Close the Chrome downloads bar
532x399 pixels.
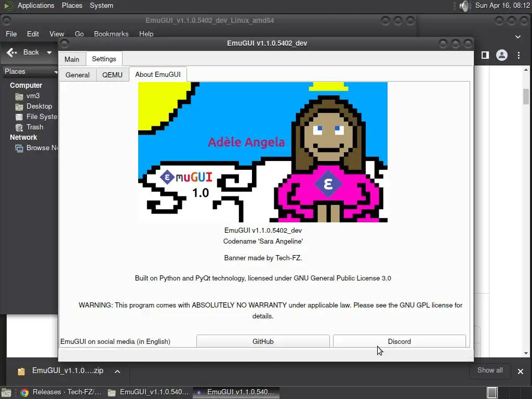coord(521,371)
